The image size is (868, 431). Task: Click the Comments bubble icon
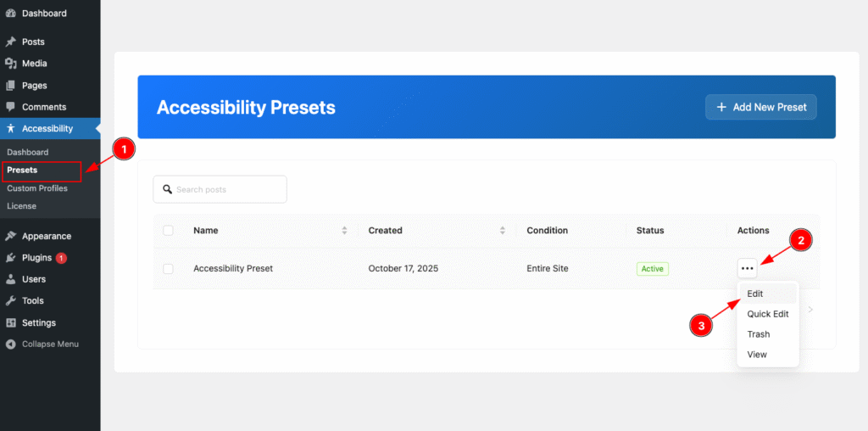(10, 107)
